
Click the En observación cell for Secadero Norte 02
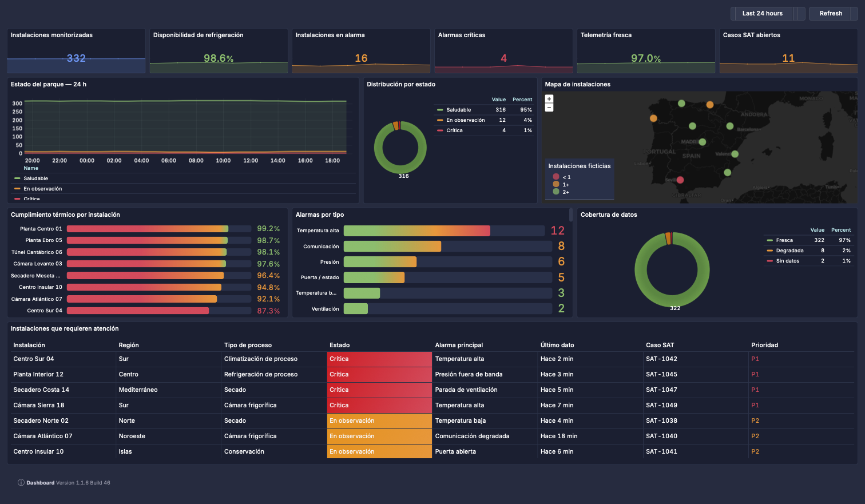pyautogui.click(x=379, y=421)
